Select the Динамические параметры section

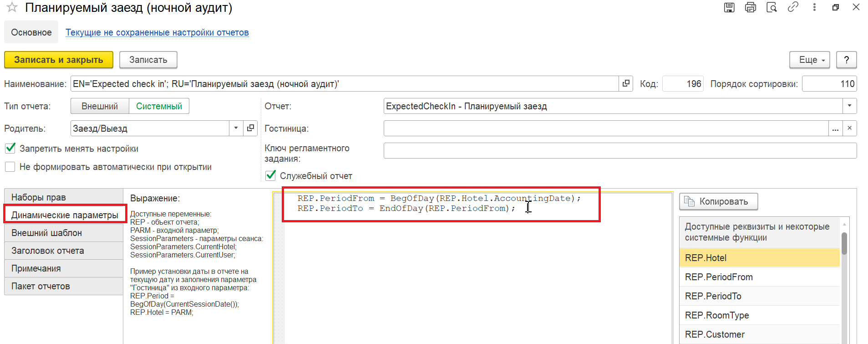point(64,215)
